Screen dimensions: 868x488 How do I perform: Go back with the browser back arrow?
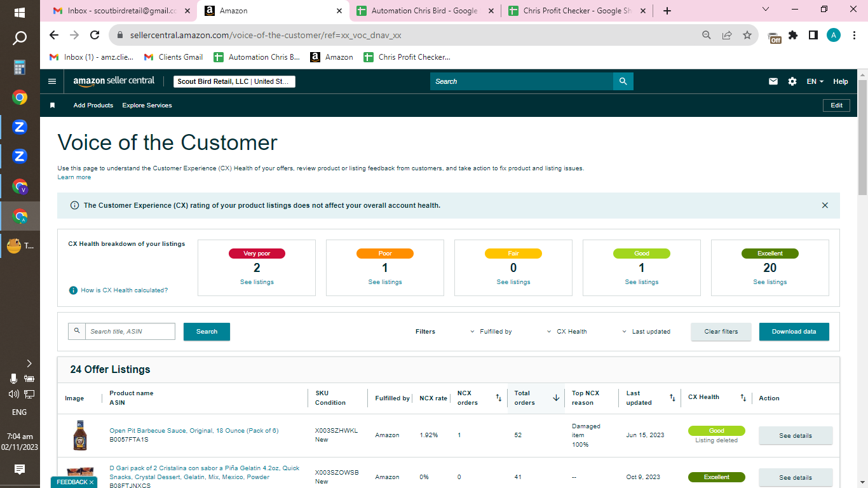(54, 36)
